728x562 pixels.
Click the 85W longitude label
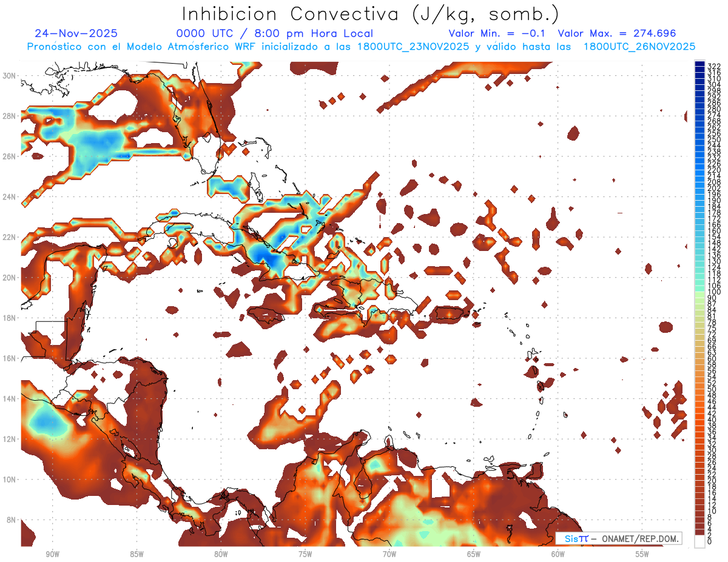(136, 554)
